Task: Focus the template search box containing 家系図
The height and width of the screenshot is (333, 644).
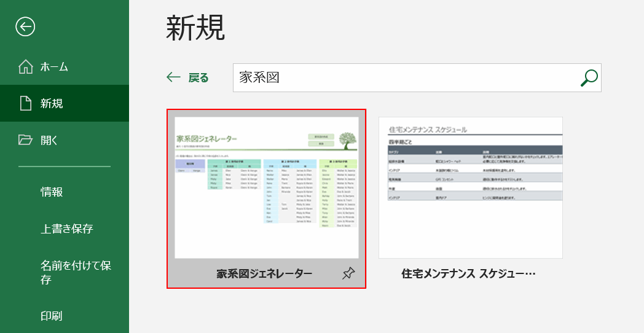Action: [x=406, y=78]
